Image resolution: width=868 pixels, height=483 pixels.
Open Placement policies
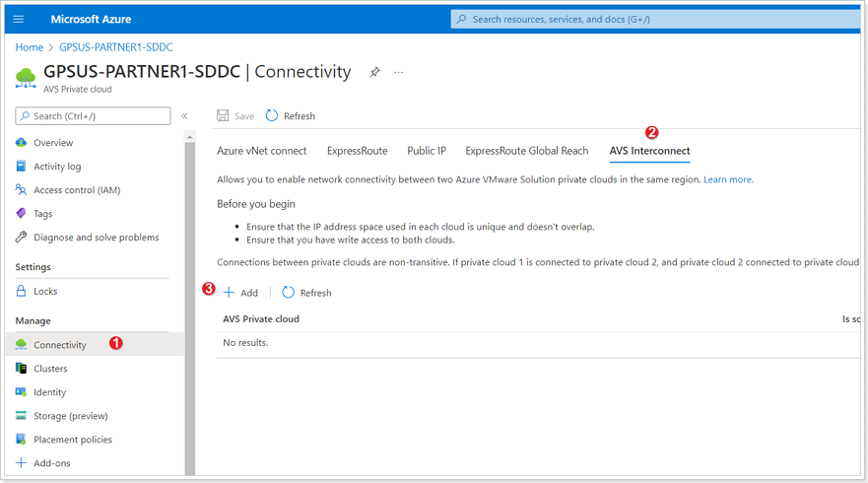pyautogui.click(x=73, y=440)
